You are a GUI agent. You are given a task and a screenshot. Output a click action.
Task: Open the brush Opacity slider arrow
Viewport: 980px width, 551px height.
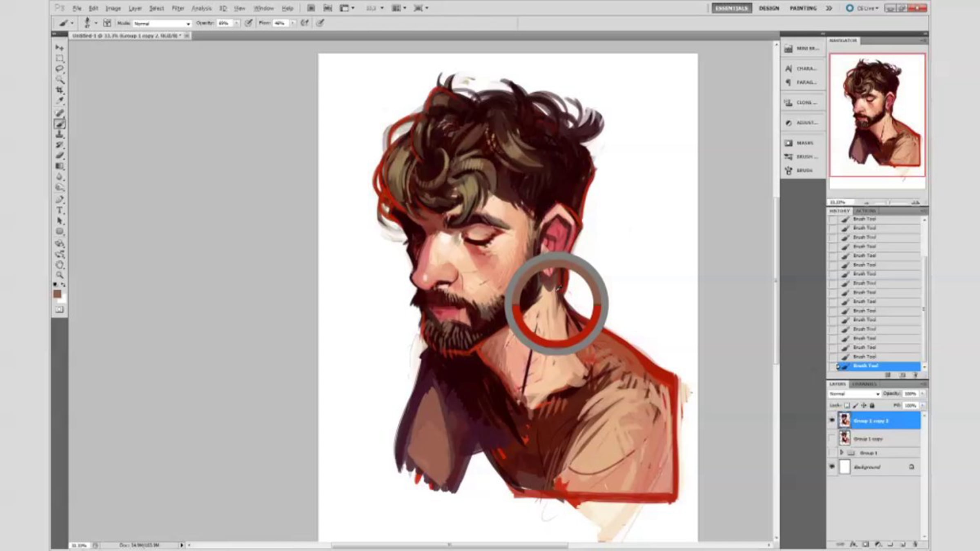click(x=236, y=23)
